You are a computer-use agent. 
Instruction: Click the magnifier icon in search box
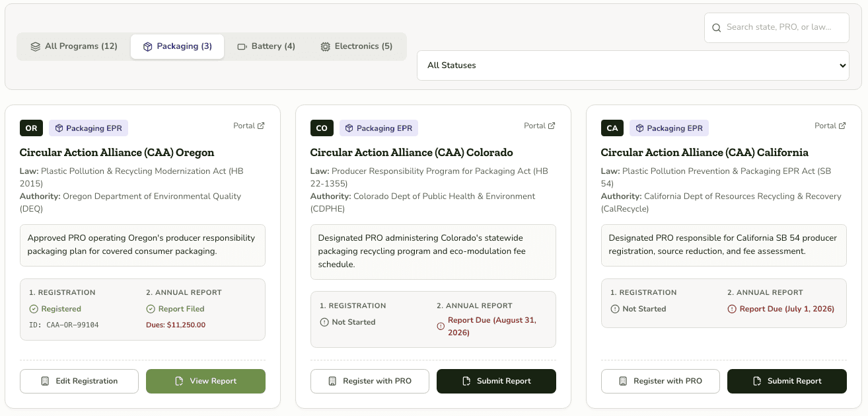pos(717,28)
